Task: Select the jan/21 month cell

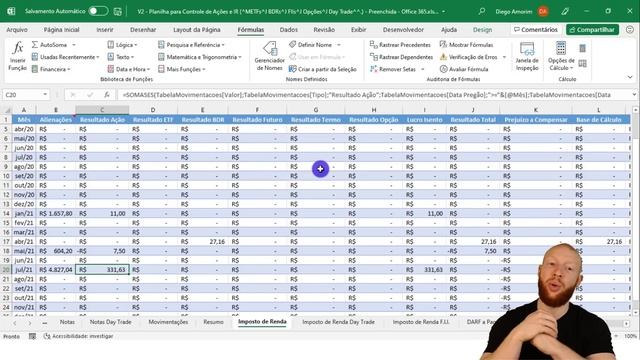Action: [24, 213]
